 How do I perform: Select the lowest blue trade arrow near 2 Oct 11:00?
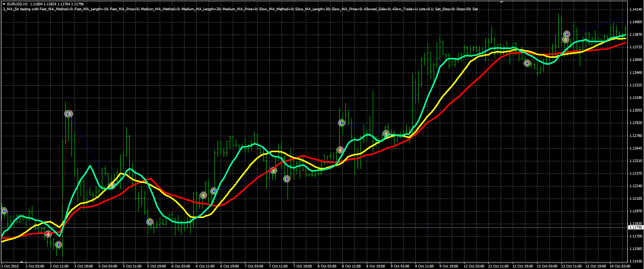point(59,245)
